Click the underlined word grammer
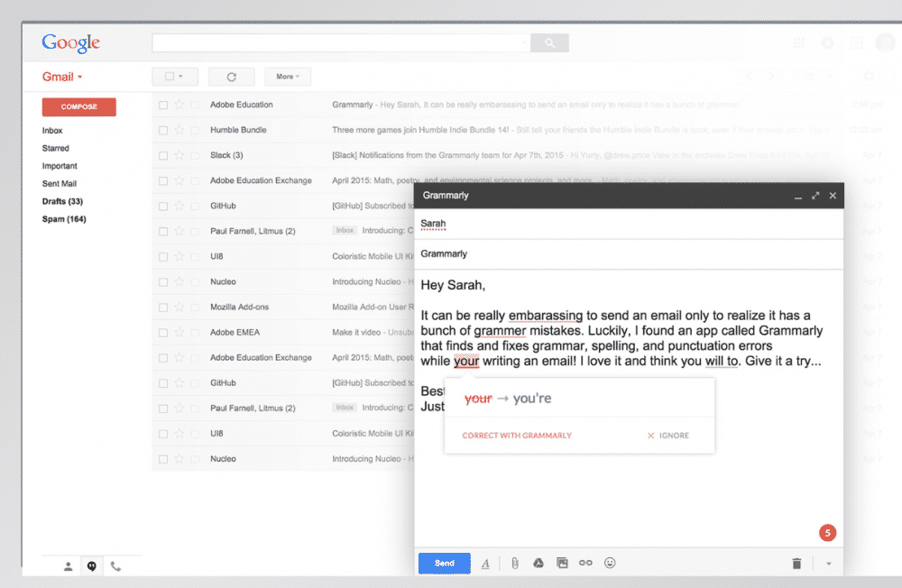This screenshot has height=588, width=902. click(x=500, y=331)
